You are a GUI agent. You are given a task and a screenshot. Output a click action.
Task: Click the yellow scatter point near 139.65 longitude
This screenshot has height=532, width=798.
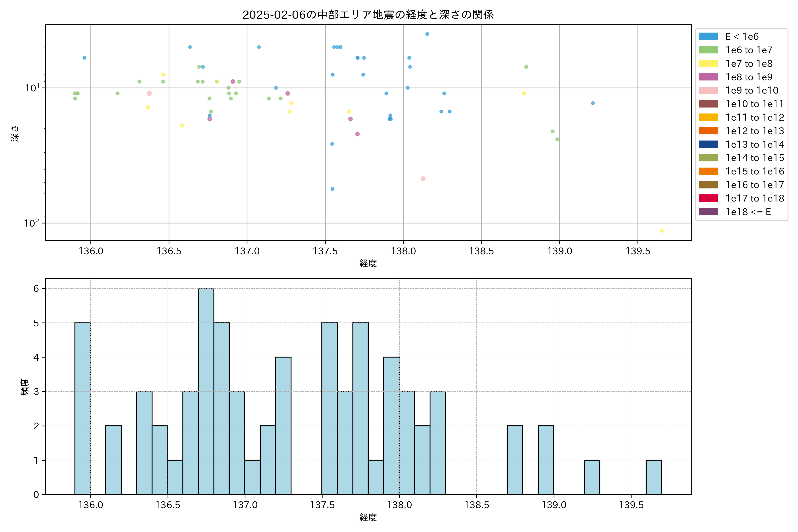662,231
